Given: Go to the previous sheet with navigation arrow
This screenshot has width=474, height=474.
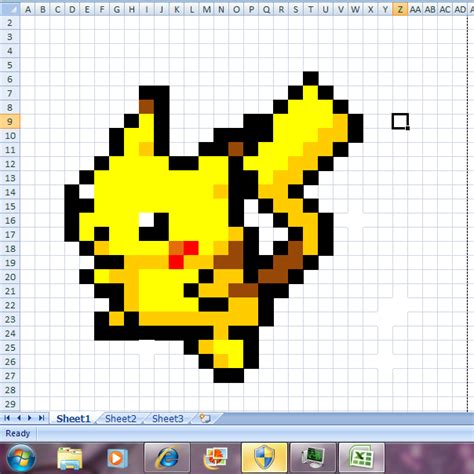Looking at the screenshot, I should pyautogui.click(x=19, y=418).
